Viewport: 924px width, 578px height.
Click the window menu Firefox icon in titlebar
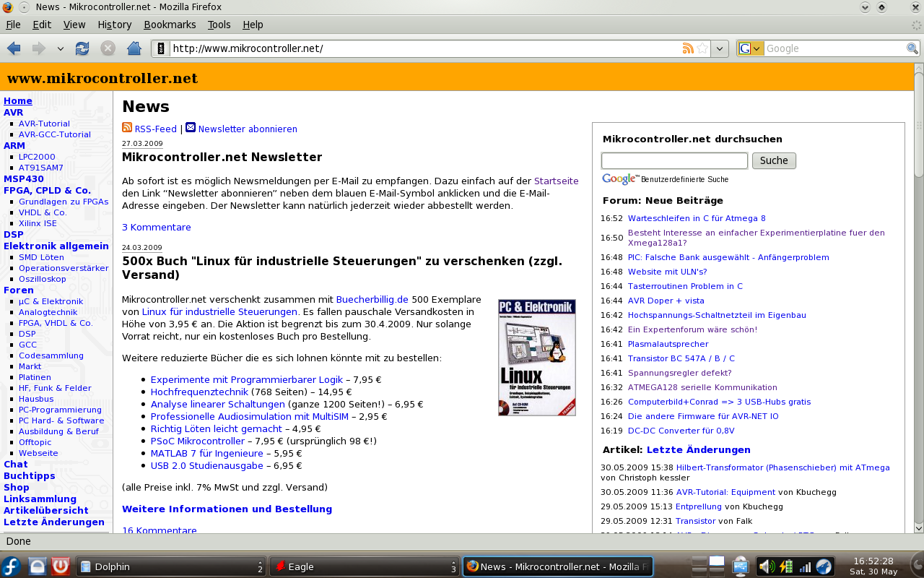tap(8, 7)
